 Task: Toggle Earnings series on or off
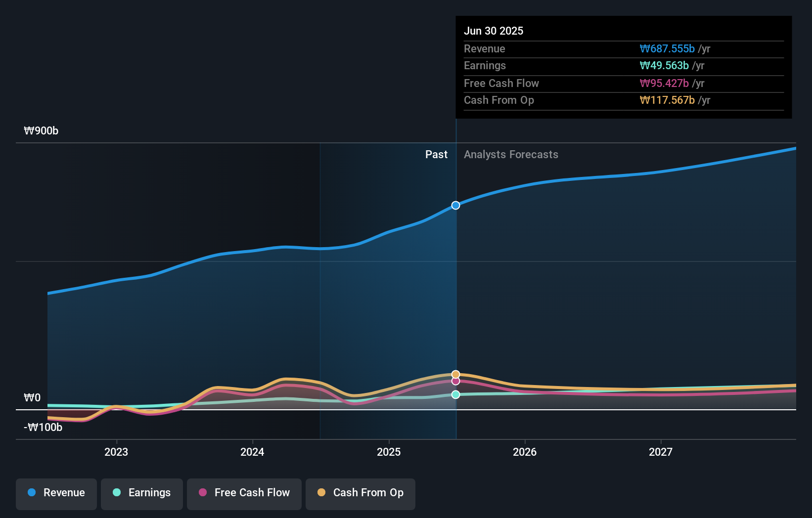tap(142, 493)
